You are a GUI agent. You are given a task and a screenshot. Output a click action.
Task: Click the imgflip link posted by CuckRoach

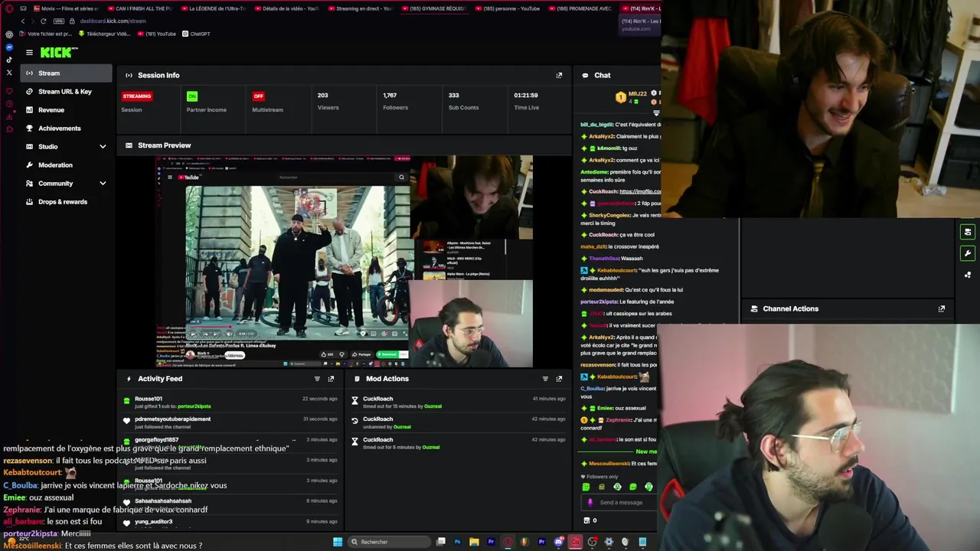(x=640, y=191)
